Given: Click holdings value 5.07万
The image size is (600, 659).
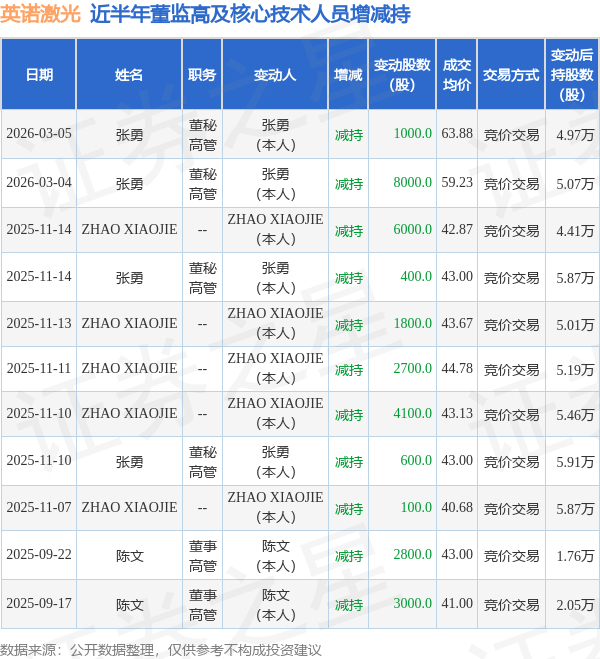Looking at the screenshot, I should [575, 184].
